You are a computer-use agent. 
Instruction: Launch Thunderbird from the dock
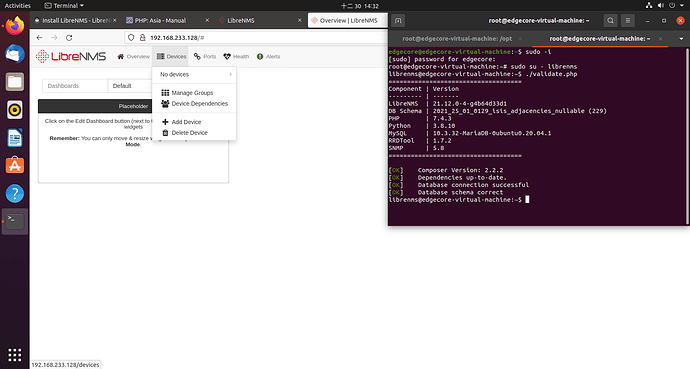pyautogui.click(x=15, y=54)
